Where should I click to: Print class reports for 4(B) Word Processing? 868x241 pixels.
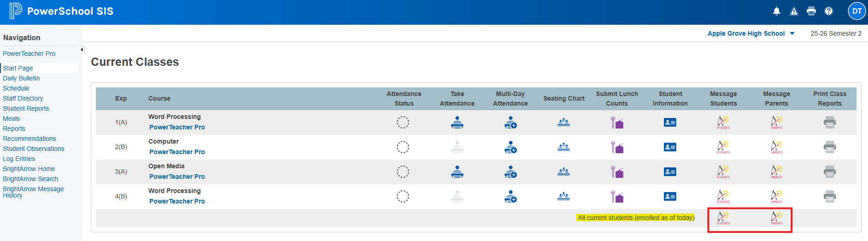(x=830, y=197)
